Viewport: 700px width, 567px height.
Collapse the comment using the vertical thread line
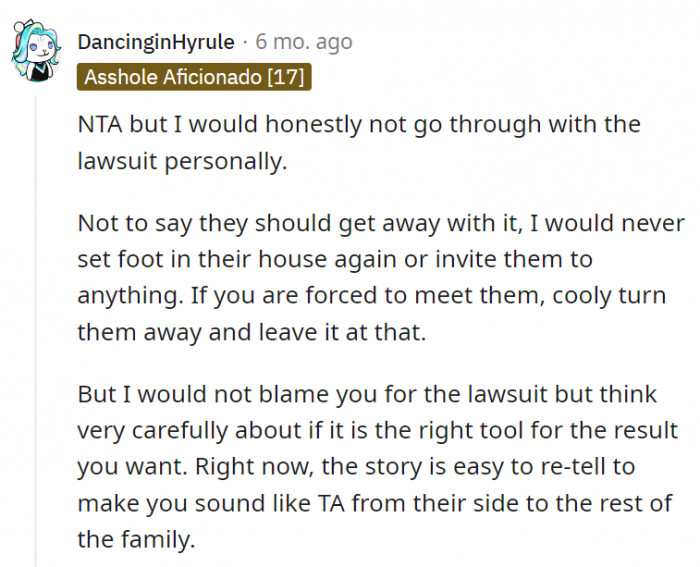(37, 330)
